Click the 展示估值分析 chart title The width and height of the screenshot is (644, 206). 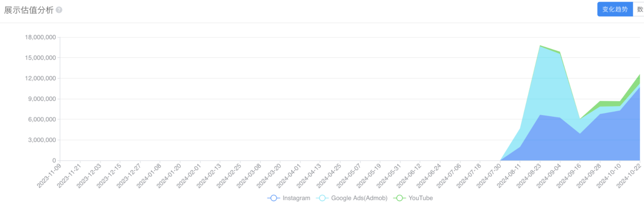pos(28,10)
